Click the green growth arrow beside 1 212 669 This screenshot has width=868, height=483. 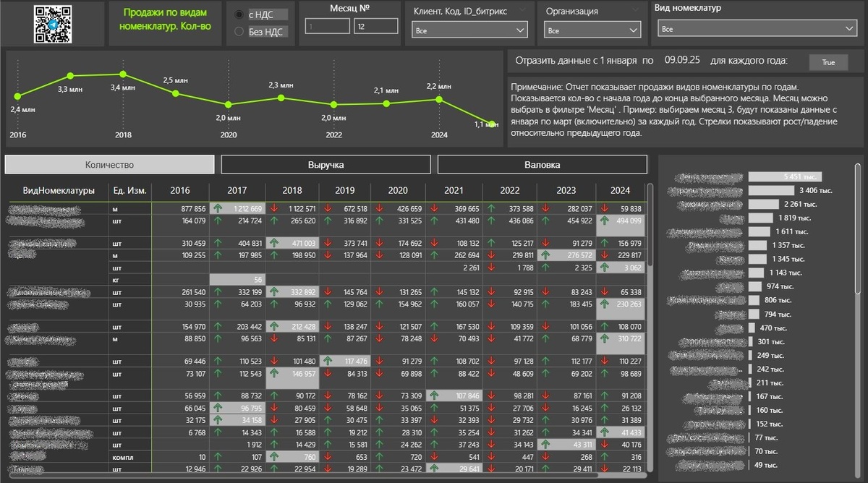pyautogui.click(x=218, y=209)
